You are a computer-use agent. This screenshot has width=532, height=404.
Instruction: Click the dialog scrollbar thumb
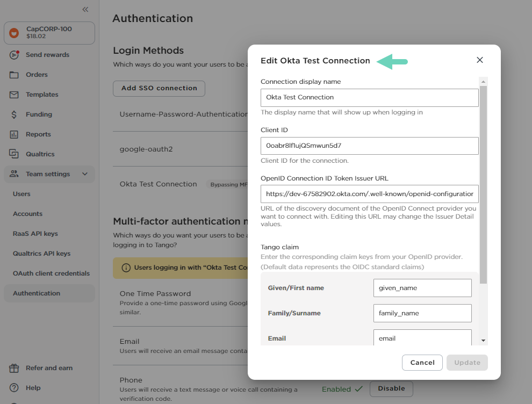click(483, 185)
